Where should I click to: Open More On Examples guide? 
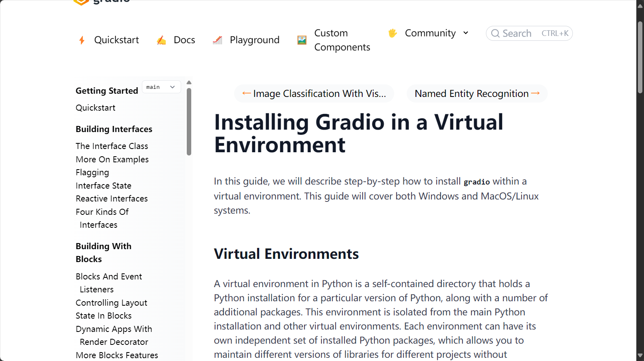[x=112, y=160]
